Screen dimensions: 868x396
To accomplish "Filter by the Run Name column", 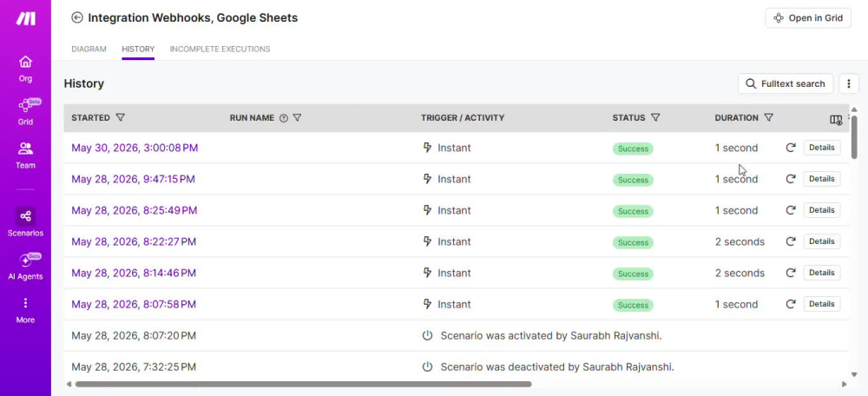I will point(297,117).
